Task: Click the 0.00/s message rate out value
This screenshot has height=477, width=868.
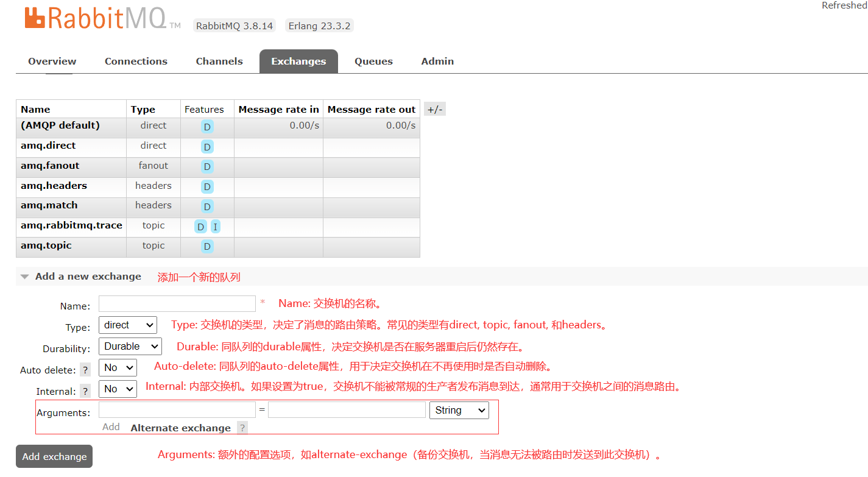Action: (401, 125)
